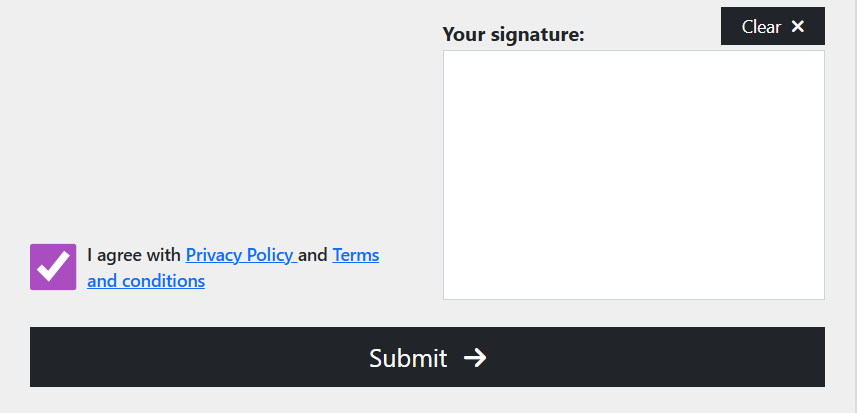The height and width of the screenshot is (413, 857).
Task: Click the 'Your signature:' label
Action: click(x=513, y=35)
